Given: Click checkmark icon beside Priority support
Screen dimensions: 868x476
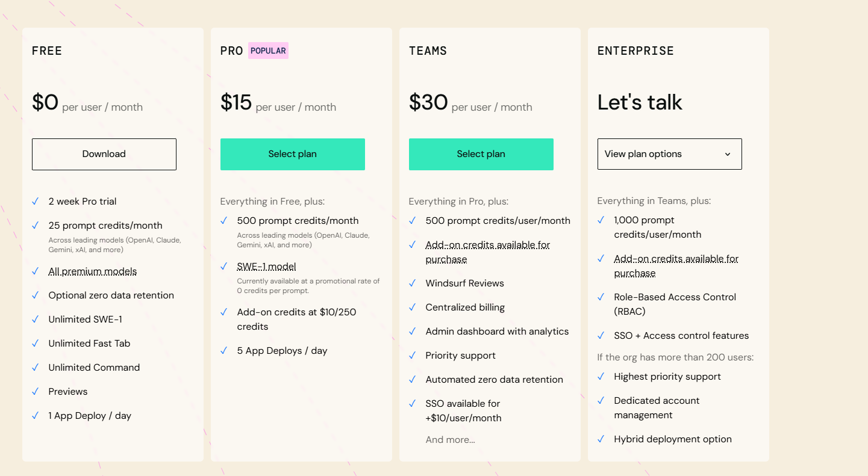Looking at the screenshot, I should coord(413,355).
